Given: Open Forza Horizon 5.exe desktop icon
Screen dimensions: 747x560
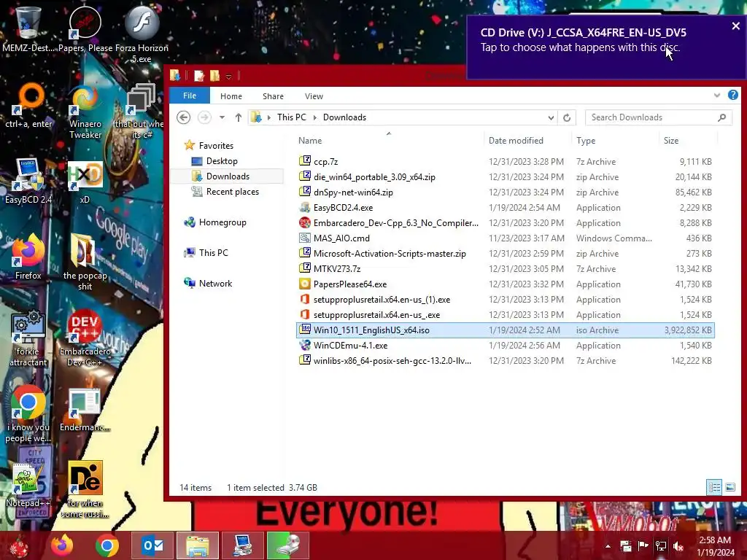Looking at the screenshot, I should [x=142, y=32].
